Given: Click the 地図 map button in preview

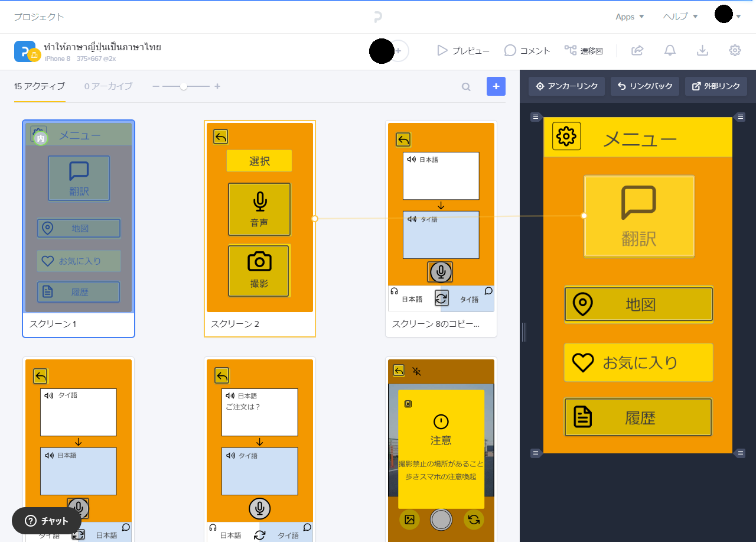Looking at the screenshot, I should click(638, 304).
